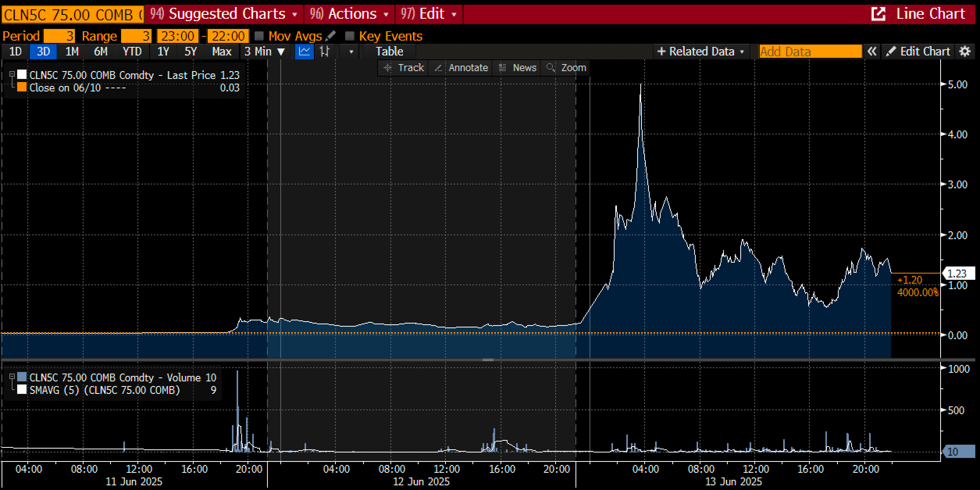Click the Mov Avgs pencil edit icon
980x490 pixels.
pyautogui.click(x=330, y=36)
